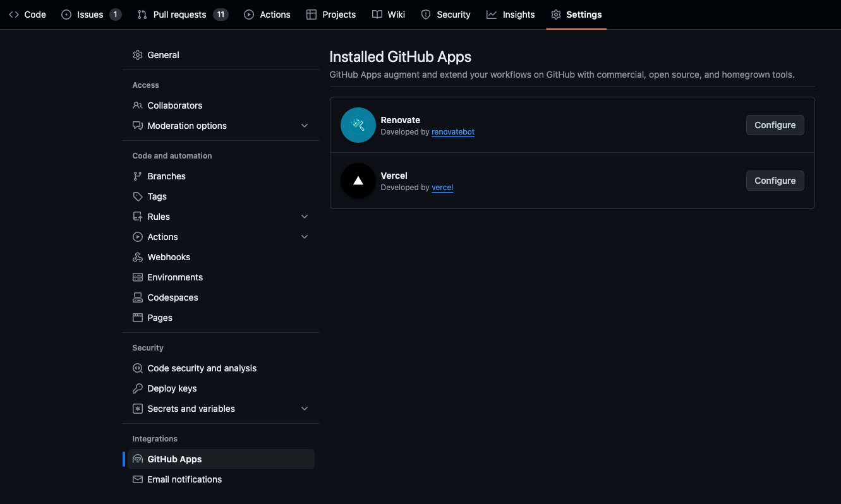Click the Pull requests branch icon
Viewport: 841px width, 504px height.
click(142, 15)
